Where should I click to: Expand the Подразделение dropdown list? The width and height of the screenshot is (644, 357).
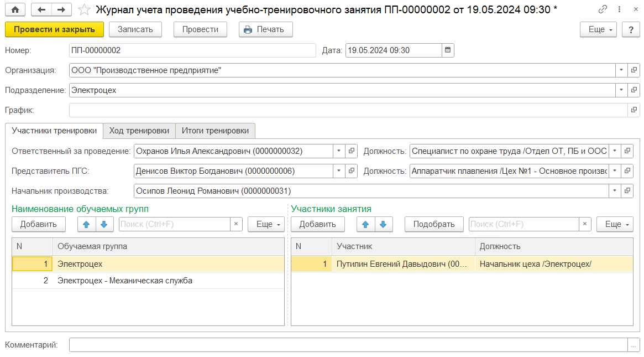click(621, 90)
